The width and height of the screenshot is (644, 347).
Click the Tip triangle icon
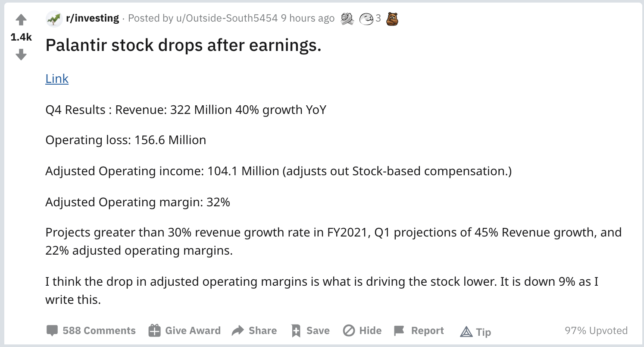tap(466, 331)
